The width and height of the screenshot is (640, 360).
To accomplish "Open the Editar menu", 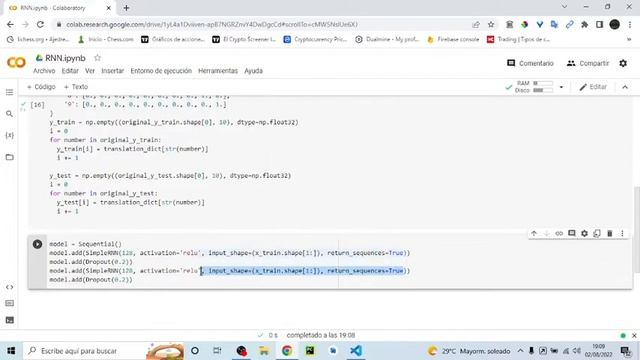I will (x=70, y=71).
